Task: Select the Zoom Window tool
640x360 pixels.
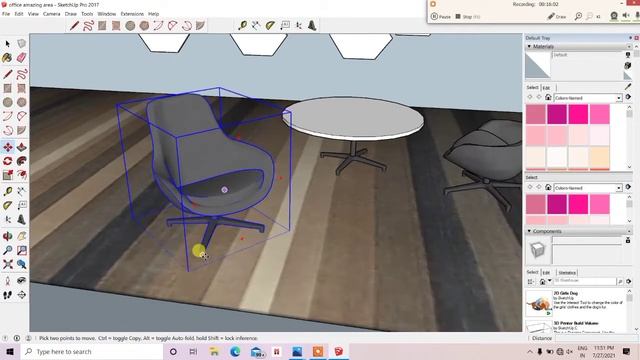Action: [22, 250]
